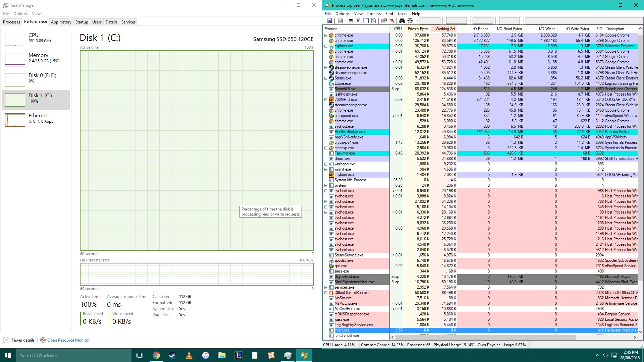
Task: Open the Find menu in Process Explorer
Action: [x=389, y=14]
